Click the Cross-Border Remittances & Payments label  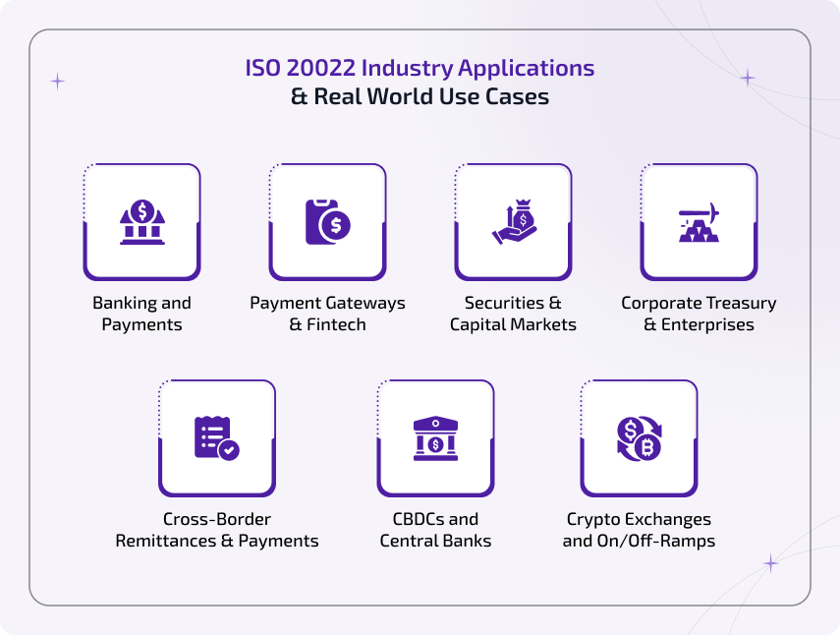point(217,530)
